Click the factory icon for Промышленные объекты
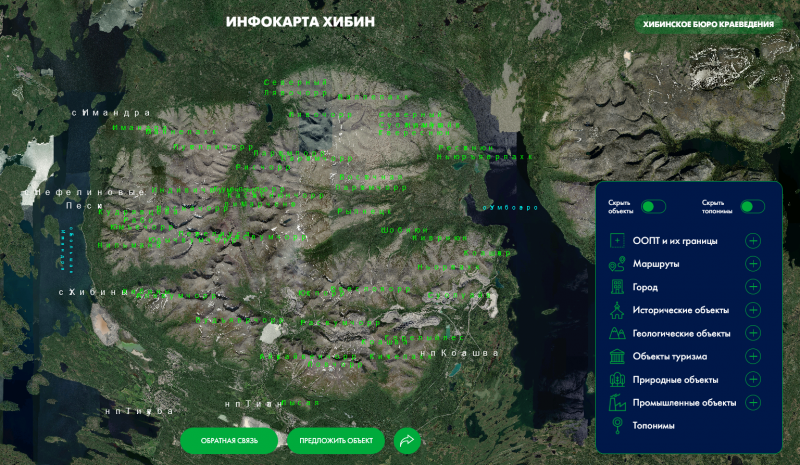800x465 pixels. 617,402
